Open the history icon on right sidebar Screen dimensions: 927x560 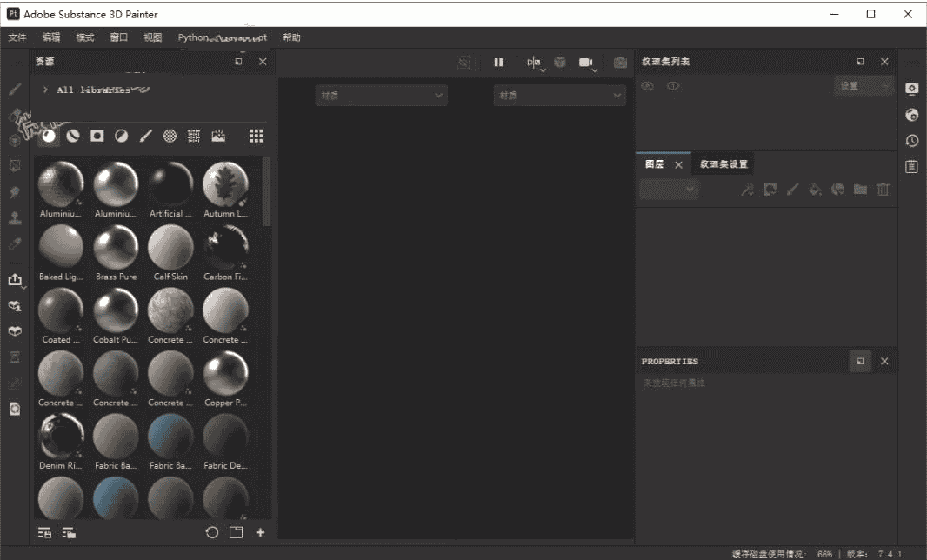click(x=911, y=139)
